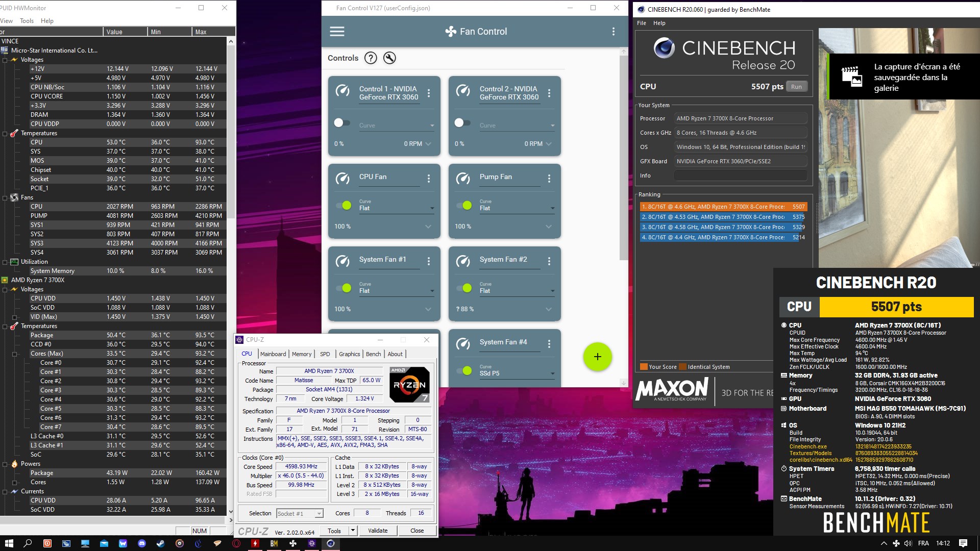Click the Fan Control vertical scrollbar
The height and width of the screenshot is (551, 980).
623,158
